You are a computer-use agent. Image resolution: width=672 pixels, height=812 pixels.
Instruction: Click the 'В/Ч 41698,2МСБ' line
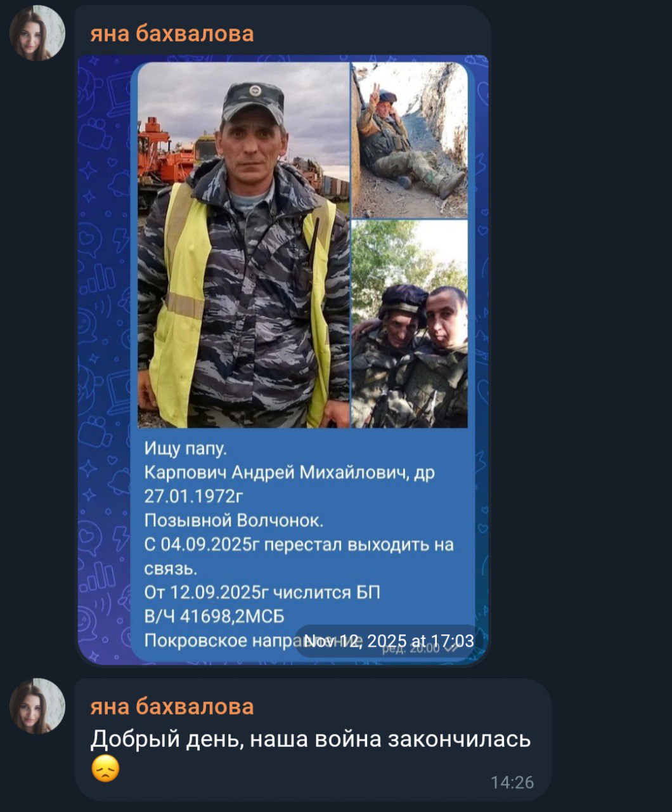[214, 616]
